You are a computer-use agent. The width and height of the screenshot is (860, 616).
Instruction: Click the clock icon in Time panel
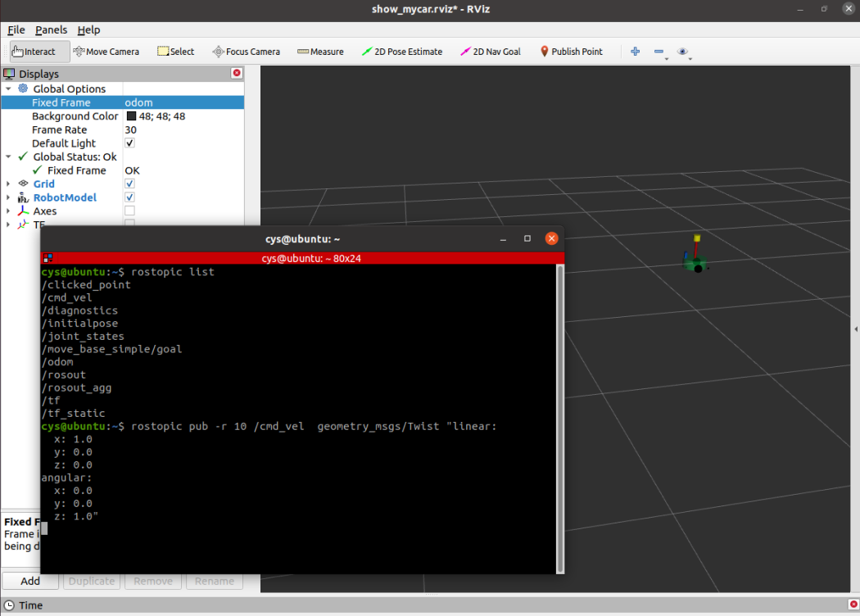point(9,605)
